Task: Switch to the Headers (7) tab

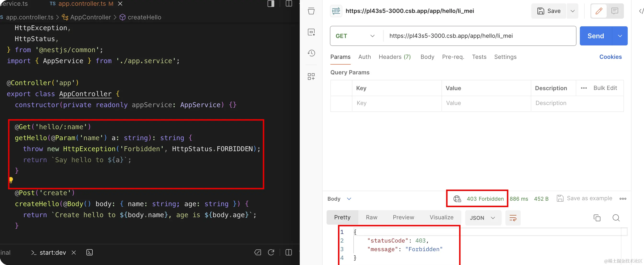Action: [x=395, y=57]
